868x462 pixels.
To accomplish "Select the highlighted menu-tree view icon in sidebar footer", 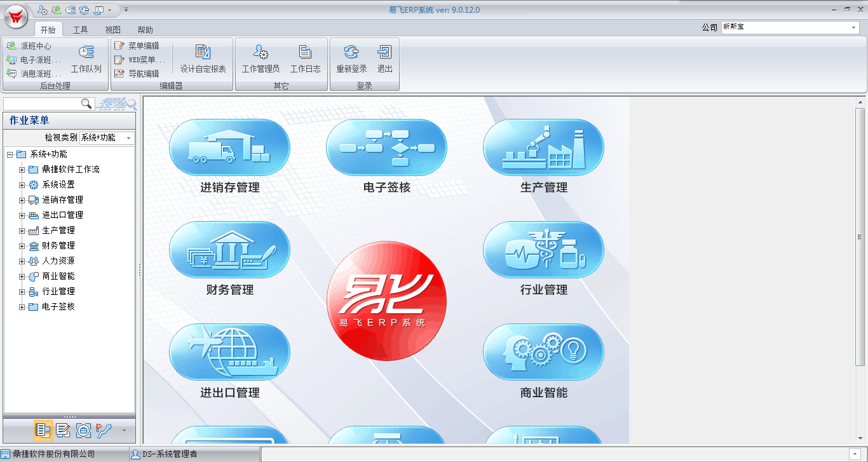I will [43, 430].
